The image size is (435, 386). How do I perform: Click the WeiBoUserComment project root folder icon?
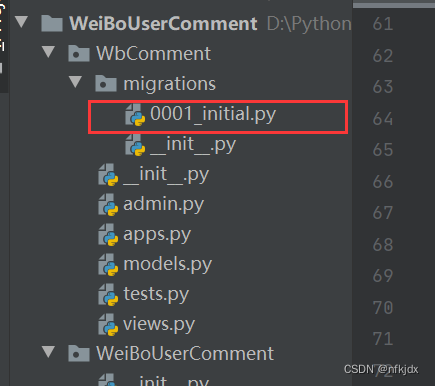(52, 23)
